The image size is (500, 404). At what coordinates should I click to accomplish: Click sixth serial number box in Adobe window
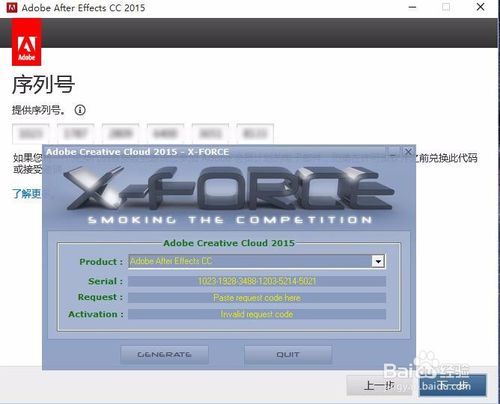click(255, 134)
